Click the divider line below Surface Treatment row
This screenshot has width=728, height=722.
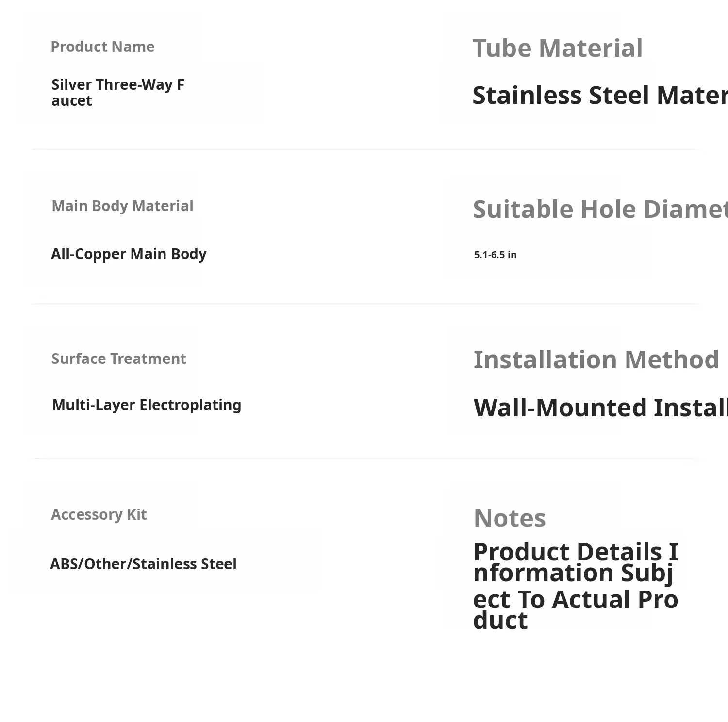click(365, 458)
